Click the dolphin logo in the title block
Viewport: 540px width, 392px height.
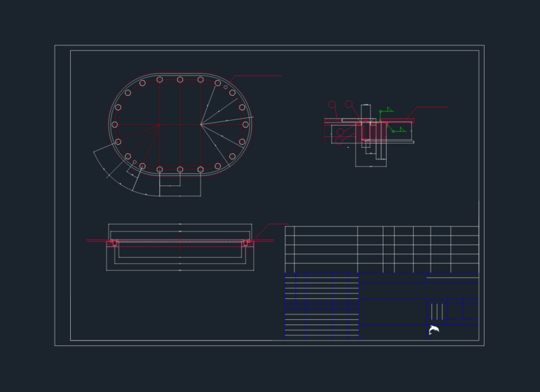434,330
